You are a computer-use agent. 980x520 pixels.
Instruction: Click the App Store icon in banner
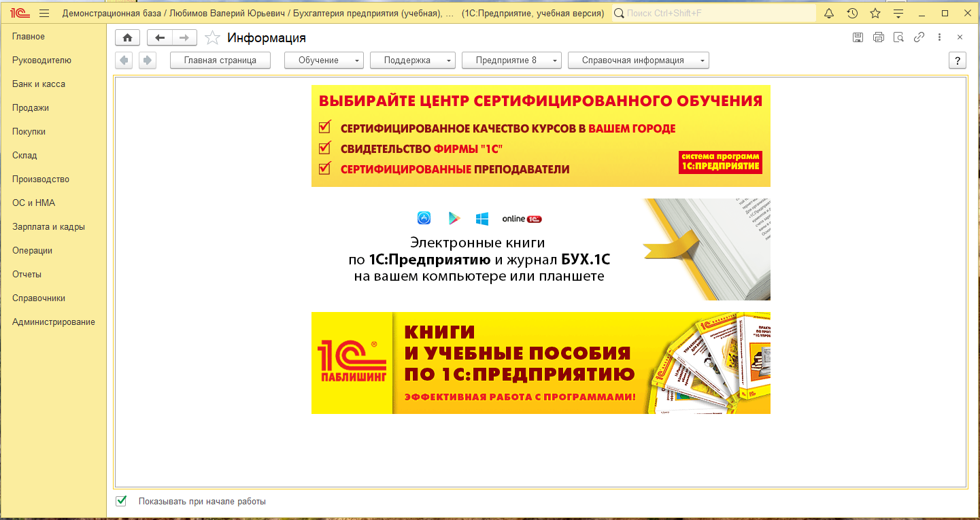[x=424, y=218]
